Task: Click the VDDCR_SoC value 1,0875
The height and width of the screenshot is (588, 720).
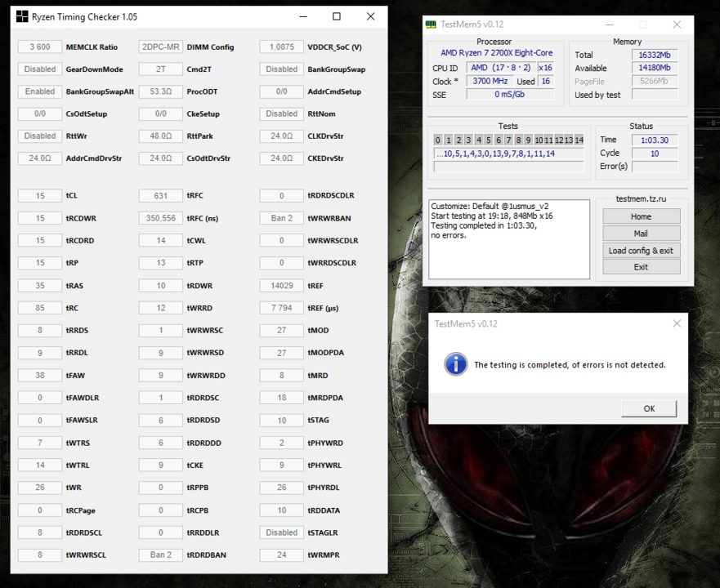Action: pyautogui.click(x=281, y=47)
